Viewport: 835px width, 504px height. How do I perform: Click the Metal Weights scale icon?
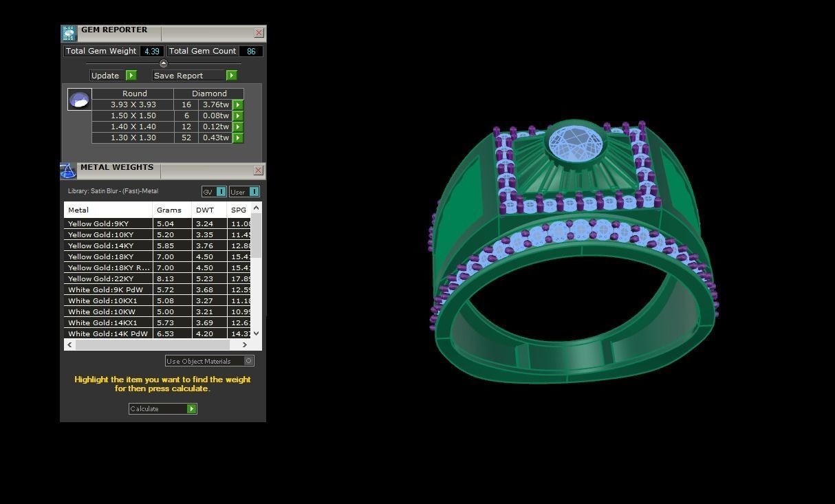(x=68, y=171)
